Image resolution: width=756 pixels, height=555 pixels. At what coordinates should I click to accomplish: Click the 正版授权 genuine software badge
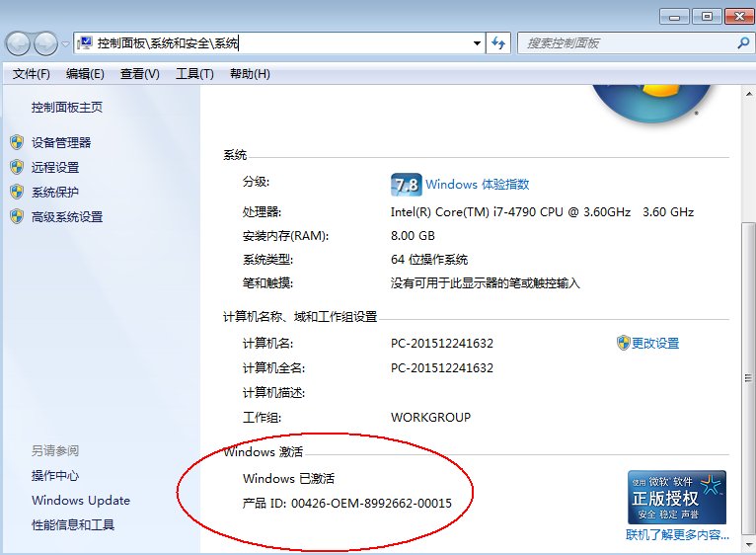[x=677, y=497]
